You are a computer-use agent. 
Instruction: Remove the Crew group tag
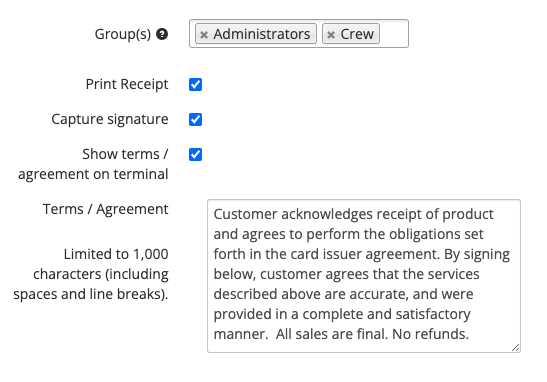click(331, 35)
